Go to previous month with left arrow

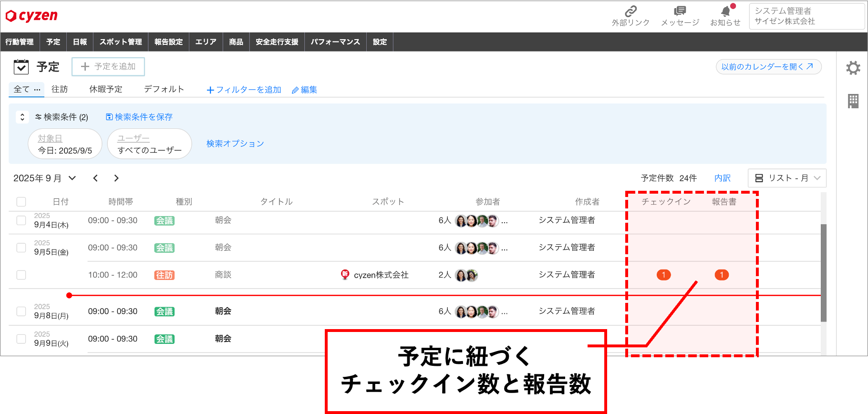click(x=95, y=178)
